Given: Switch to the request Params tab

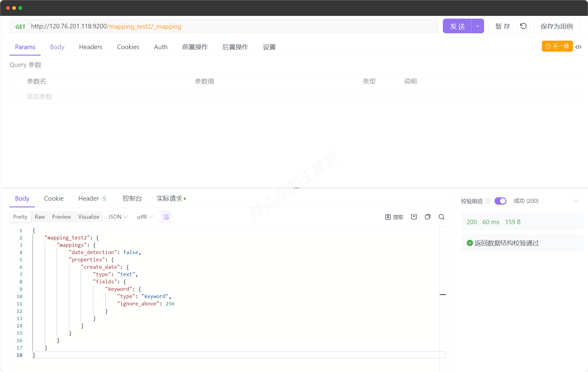Looking at the screenshot, I should tap(25, 47).
